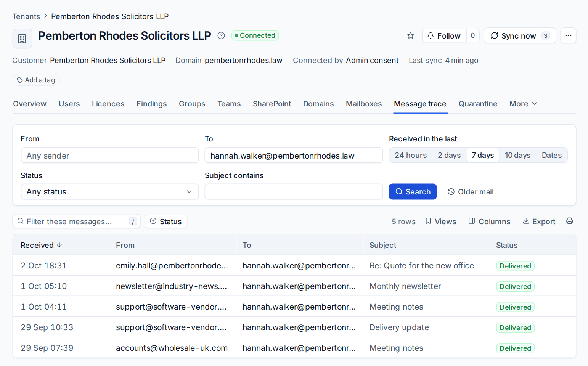Open the SharePoint tab

click(x=272, y=104)
